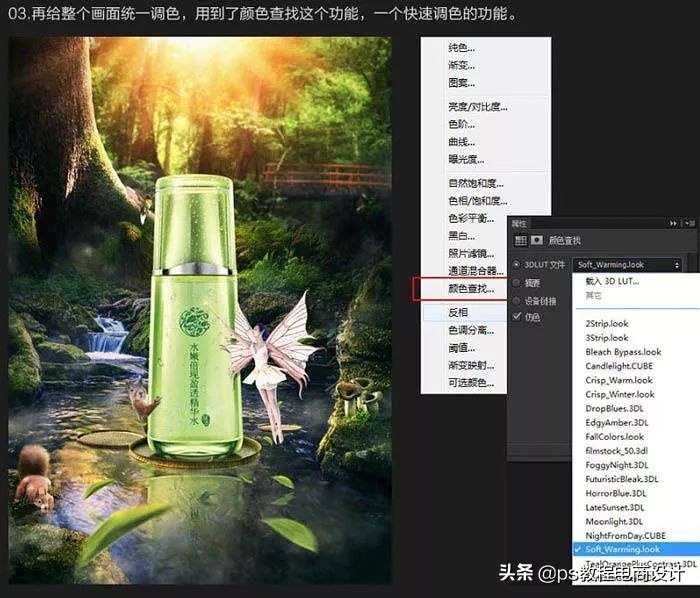
Task: Choose 纯色... from adjustment menu
Action: click(x=462, y=48)
